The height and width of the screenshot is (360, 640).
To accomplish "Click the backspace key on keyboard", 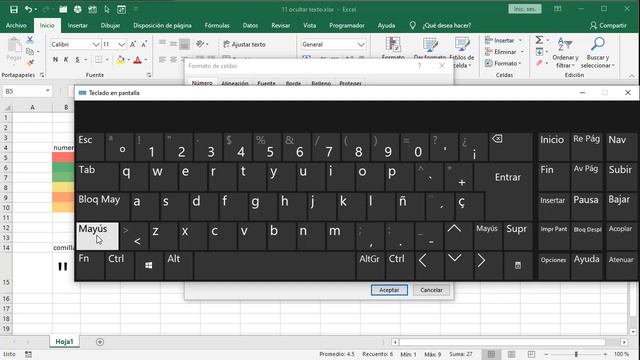I will [511, 147].
